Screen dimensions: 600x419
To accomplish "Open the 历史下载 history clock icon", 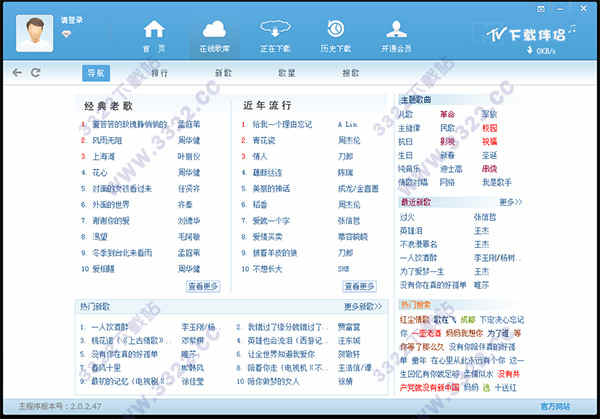I will click(336, 36).
